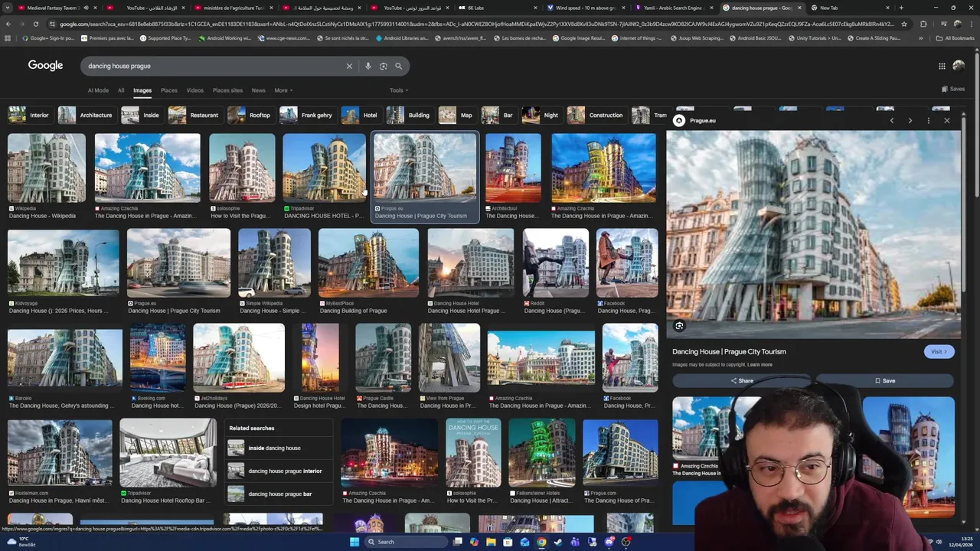980x551 pixels.
Task: Open Task View from the taskbar
Action: tap(458, 542)
